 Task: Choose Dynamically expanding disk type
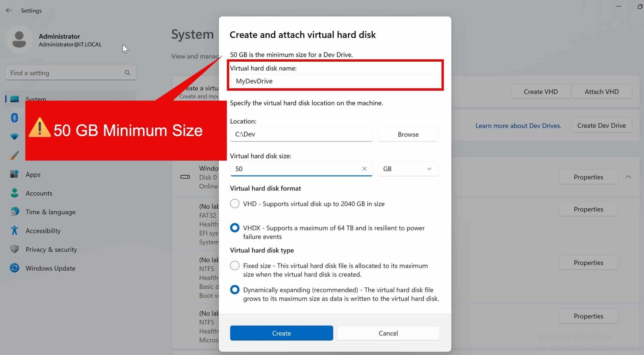pyautogui.click(x=235, y=290)
